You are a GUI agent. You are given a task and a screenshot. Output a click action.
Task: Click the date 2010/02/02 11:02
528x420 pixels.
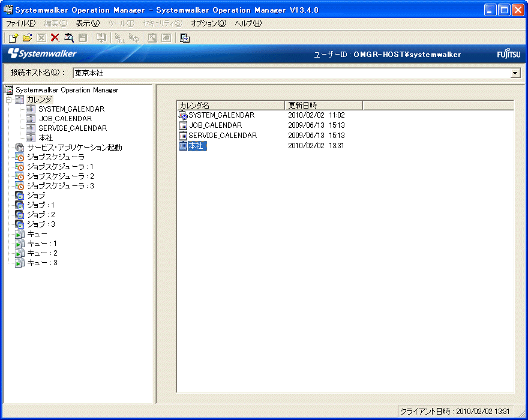click(316, 115)
